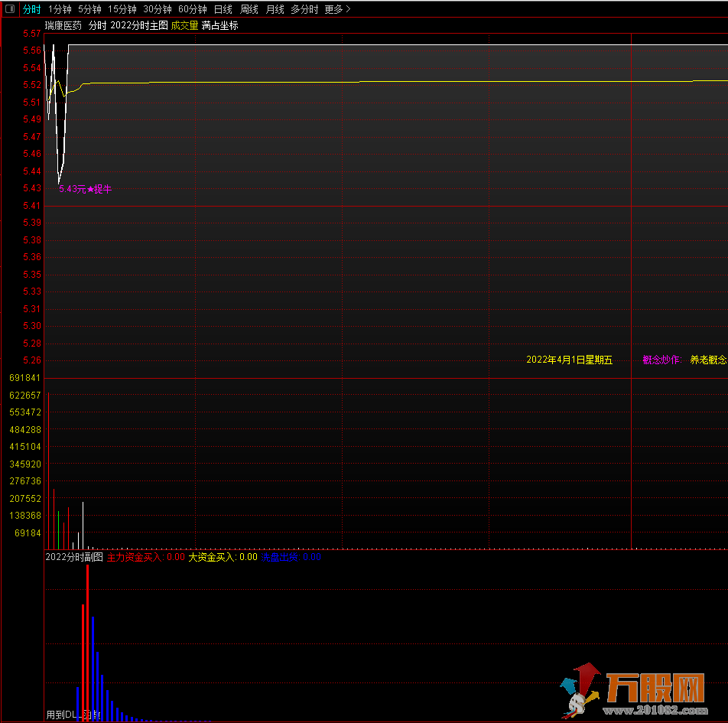This screenshot has height=723, width=728.
Task: Click the panel toggle icon at top-left
Action: click(x=10, y=9)
